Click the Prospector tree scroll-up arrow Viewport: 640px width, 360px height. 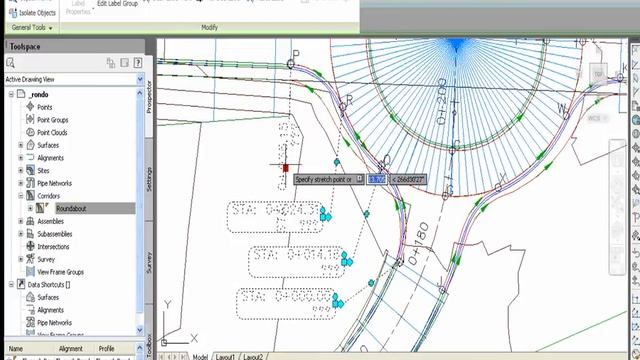tap(140, 93)
